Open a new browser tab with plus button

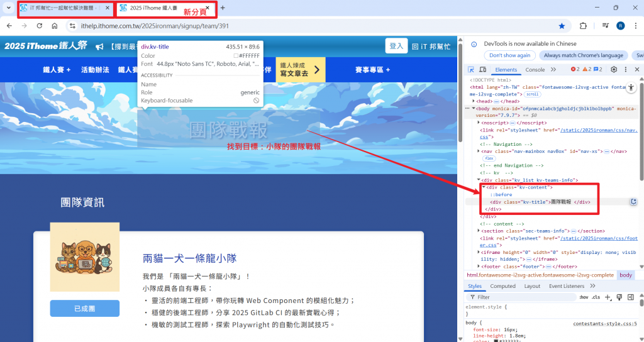[x=223, y=8]
